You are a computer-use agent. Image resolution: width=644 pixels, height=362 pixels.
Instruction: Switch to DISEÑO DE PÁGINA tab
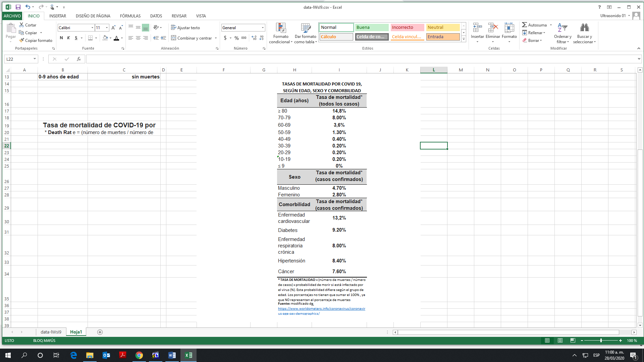(93, 16)
